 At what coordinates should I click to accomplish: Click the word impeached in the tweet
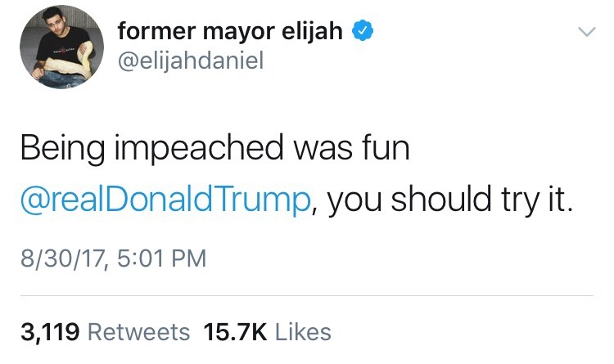[193, 151]
